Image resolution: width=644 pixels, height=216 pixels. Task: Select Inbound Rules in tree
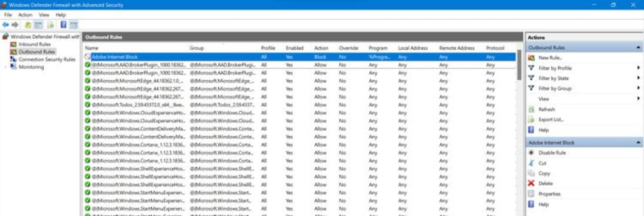pos(35,44)
